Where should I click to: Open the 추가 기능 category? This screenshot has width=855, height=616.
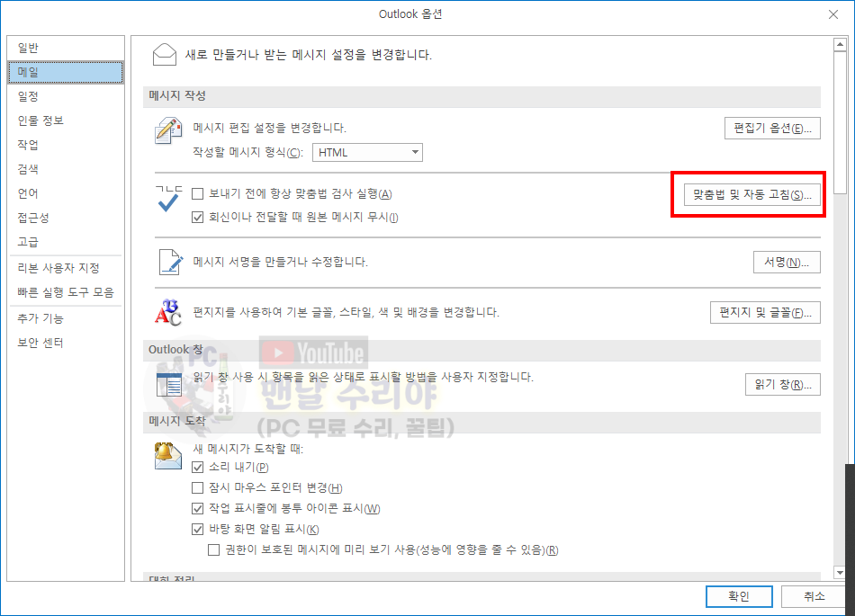pyautogui.click(x=66, y=318)
